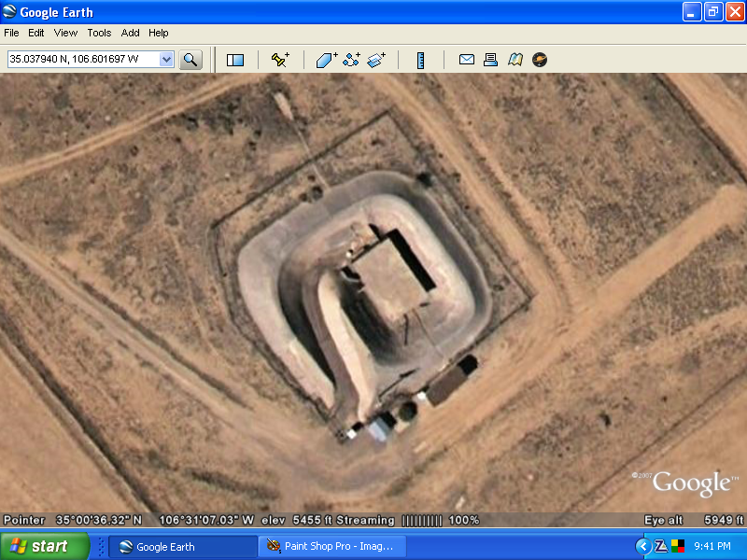Print the view with the printer icon
This screenshot has width=747, height=560.
(491, 60)
